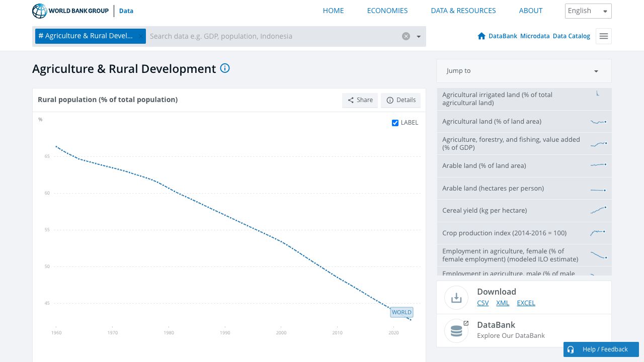644x362 pixels.
Task: Click the DataBank home icon
Action: [481, 36]
